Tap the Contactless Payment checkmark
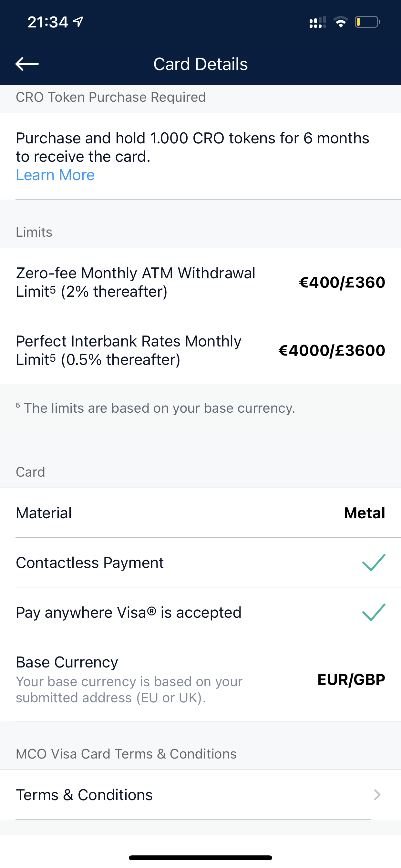This screenshot has width=401, height=868. 374,563
